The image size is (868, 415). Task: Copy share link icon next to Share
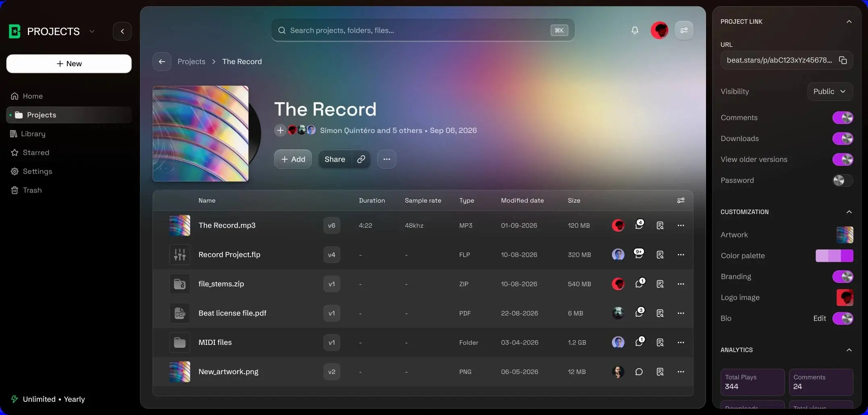(x=361, y=159)
